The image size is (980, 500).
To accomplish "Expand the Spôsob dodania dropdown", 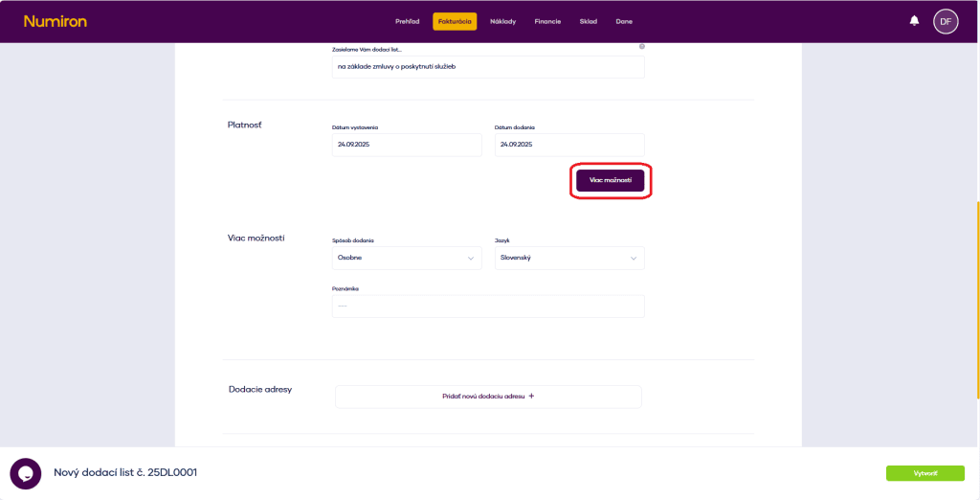I will pos(406,258).
